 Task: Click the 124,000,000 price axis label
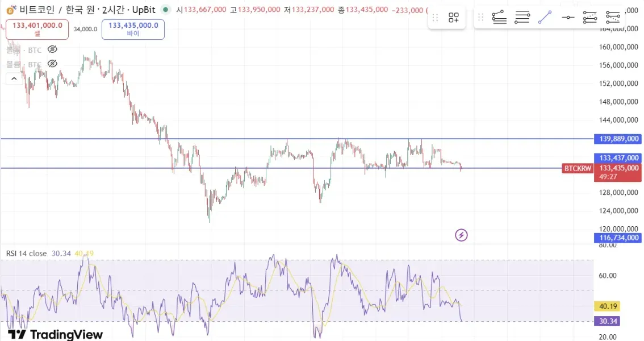[x=618, y=211]
